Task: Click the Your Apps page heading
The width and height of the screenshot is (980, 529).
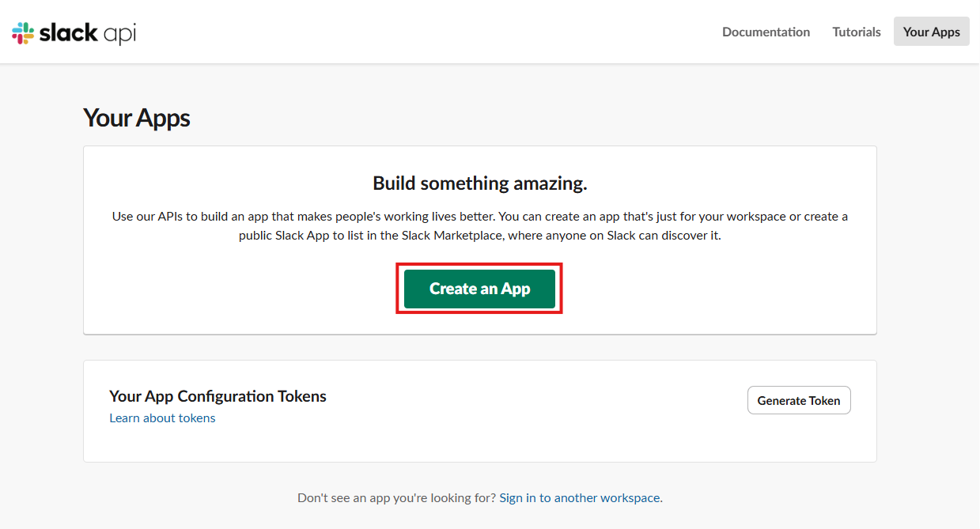Action: [x=137, y=118]
